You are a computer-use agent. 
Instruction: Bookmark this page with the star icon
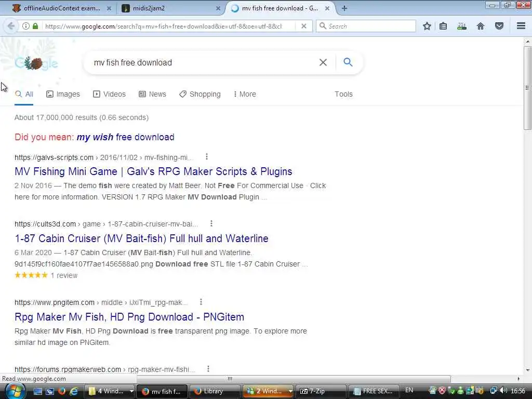pos(427,26)
